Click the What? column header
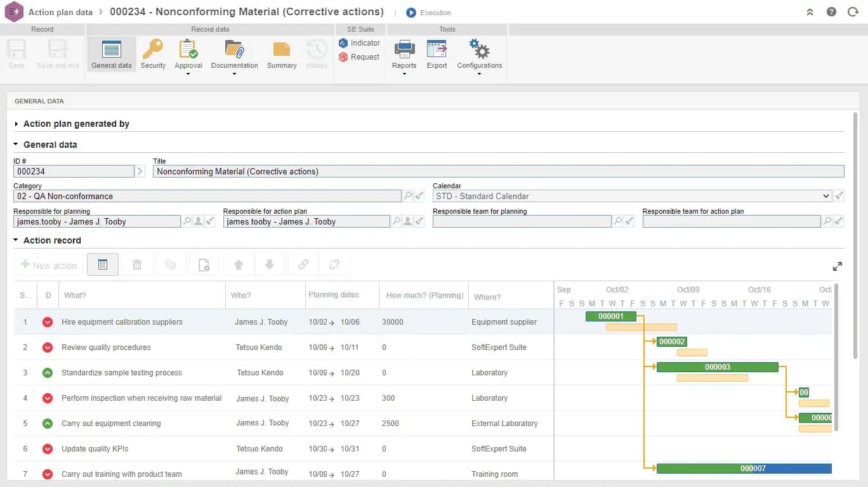This screenshot has width=868, height=487. tap(75, 295)
